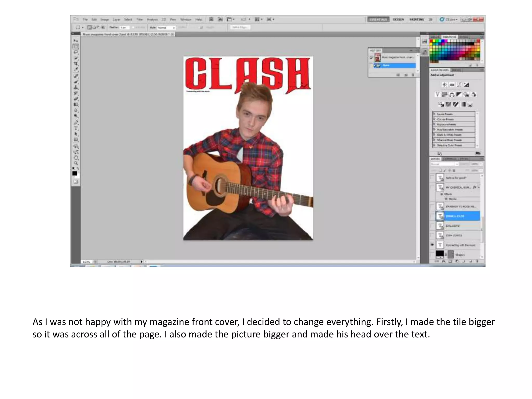This screenshot has height=399, width=532.
Task: Select the Rectangular Marquee tool in toolbox
Action: coord(76,47)
